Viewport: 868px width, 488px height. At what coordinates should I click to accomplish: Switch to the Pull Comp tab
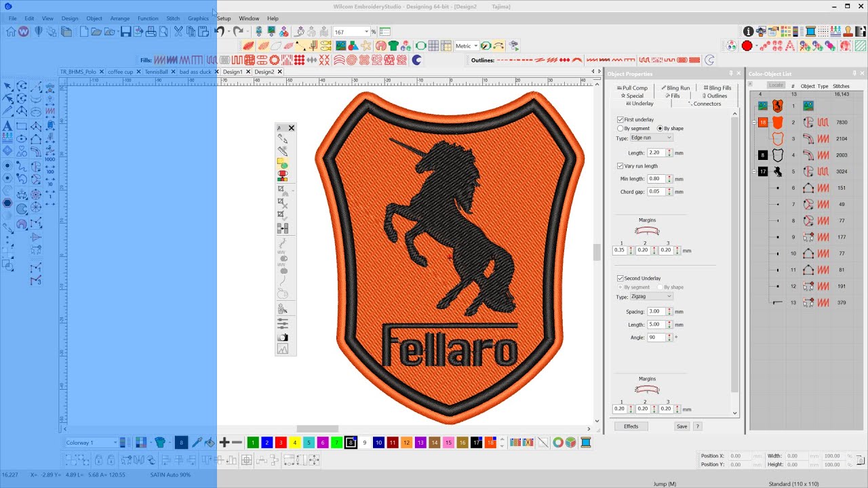pos(633,87)
